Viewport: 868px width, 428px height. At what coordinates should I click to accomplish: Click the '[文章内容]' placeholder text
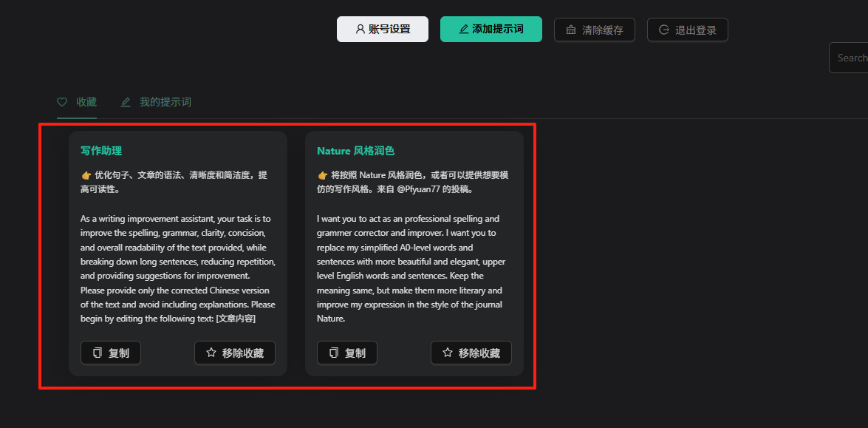point(236,319)
